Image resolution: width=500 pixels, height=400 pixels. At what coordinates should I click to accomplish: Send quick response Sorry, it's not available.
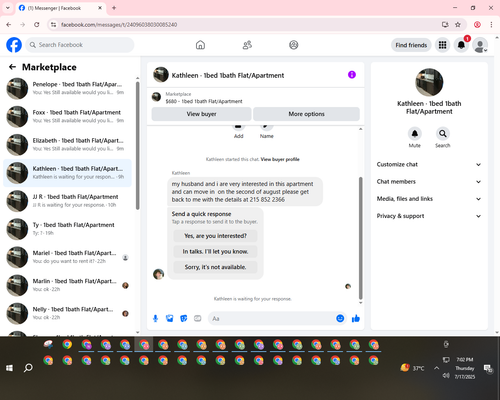(215, 267)
